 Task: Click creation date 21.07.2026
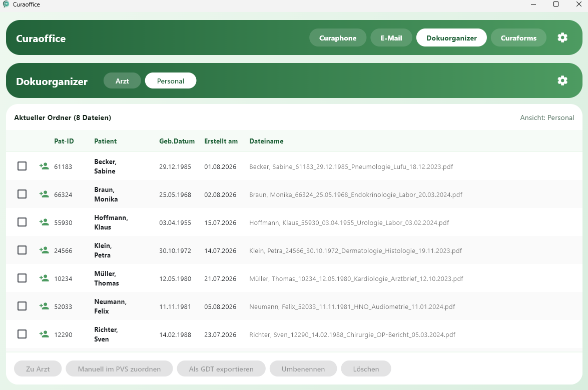coord(220,278)
